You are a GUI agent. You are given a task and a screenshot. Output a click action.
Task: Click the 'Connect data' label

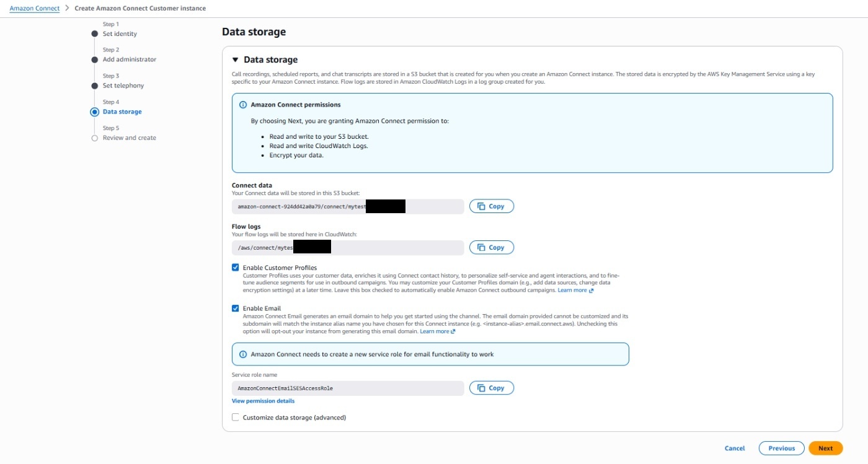point(252,186)
